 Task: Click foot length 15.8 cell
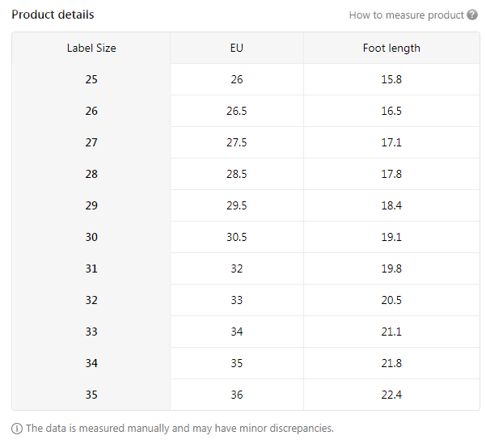click(391, 79)
